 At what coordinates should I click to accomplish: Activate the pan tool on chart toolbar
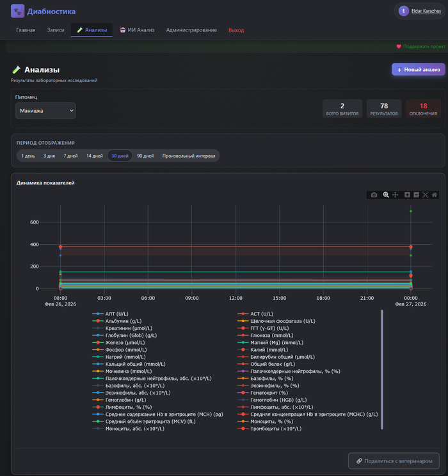[x=396, y=195]
